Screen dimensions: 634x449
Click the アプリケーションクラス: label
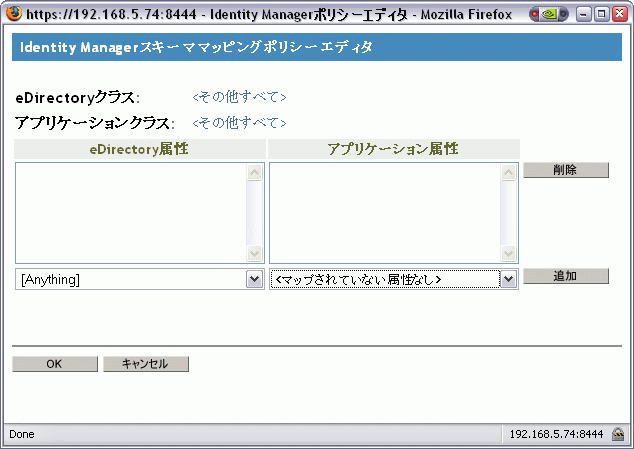[95, 123]
